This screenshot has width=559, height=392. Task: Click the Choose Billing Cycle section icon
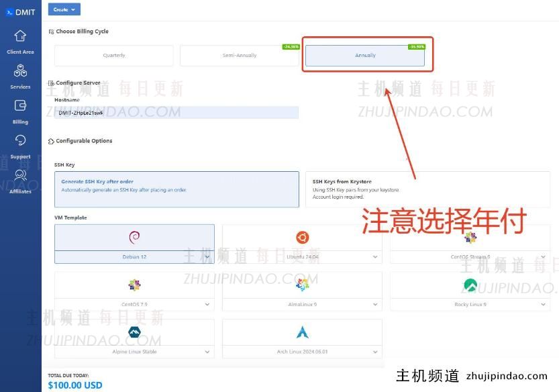click(51, 32)
